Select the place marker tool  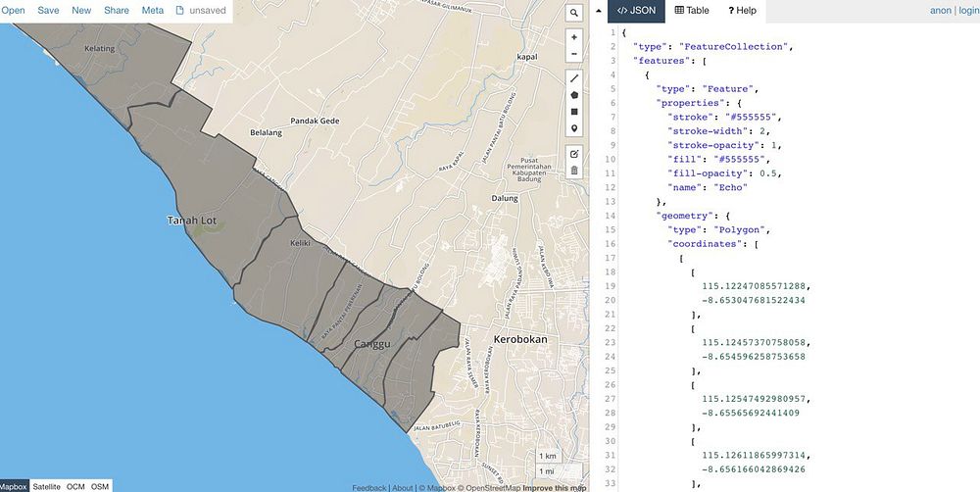coord(573,128)
